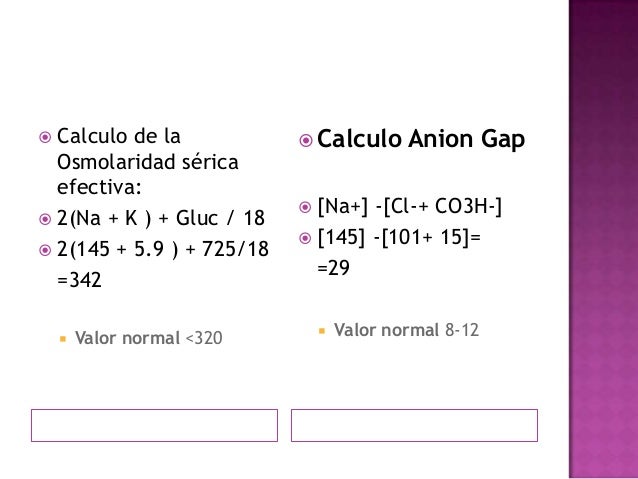Click the bullet icon before 'Calculo de la'
Viewport: 638px width, 479px height.
click(45, 137)
